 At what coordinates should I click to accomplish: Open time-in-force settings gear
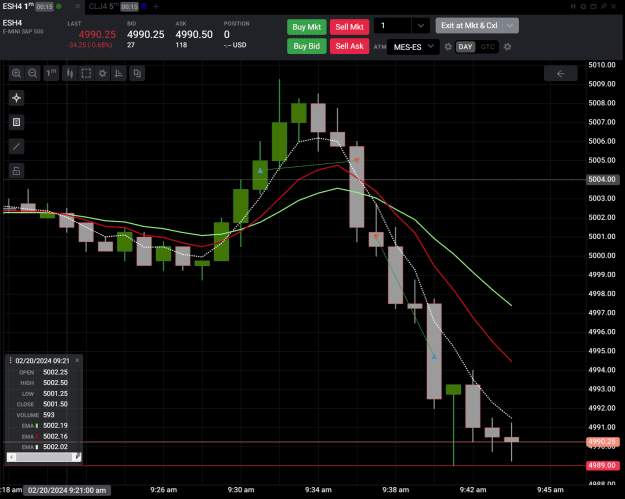507,47
